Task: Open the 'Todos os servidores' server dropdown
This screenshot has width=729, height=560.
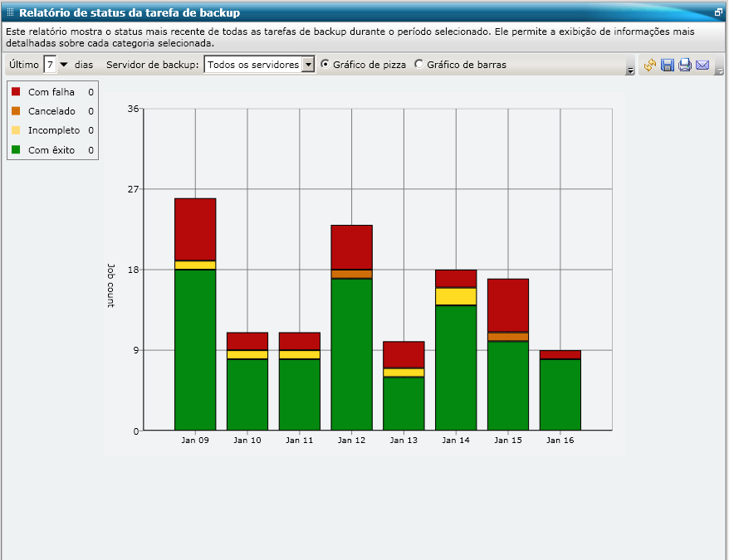Action: [x=308, y=64]
